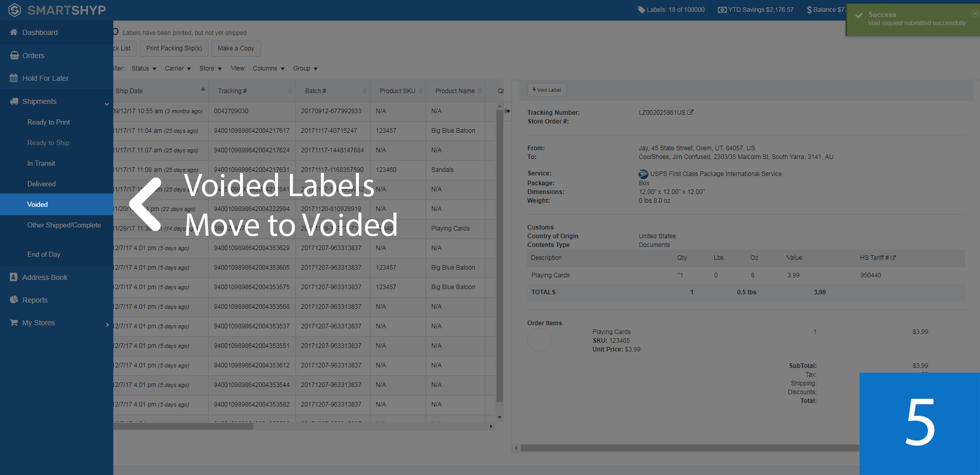
Task: Click Labels: 18 of 100000 header text
Action: click(676, 10)
